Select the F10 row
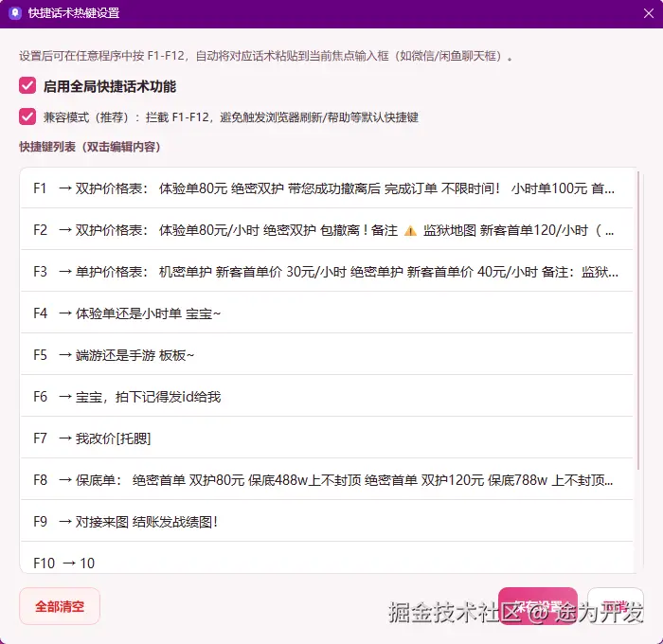Image resolution: width=663 pixels, height=644 pixels. tap(327, 558)
